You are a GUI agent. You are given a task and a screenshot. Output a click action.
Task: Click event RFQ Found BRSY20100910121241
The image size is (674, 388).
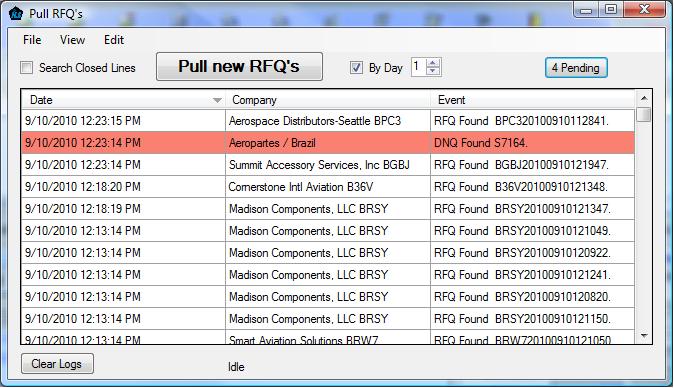(x=533, y=275)
